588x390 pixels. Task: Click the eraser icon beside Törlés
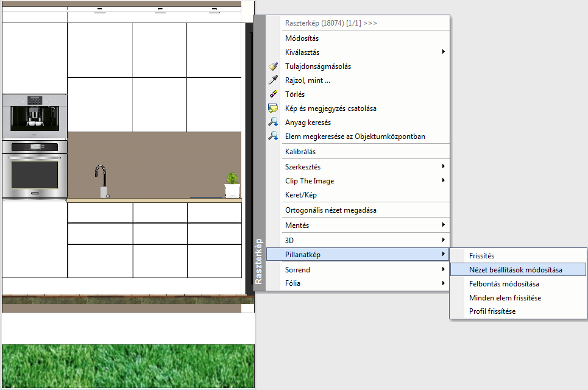click(x=274, y=94)
